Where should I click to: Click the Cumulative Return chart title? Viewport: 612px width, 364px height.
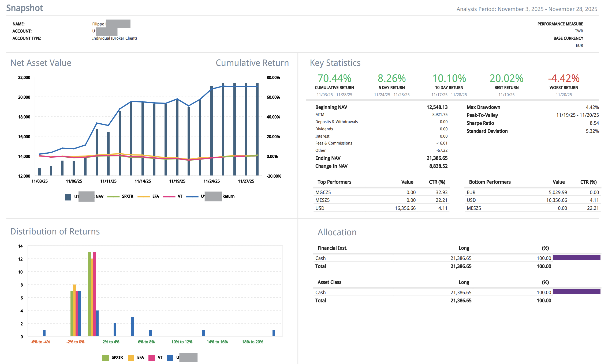tap(252, 63)
